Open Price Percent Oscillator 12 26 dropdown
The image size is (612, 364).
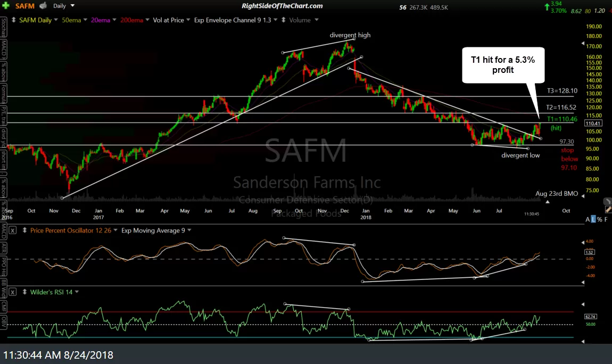pos(115,230)
